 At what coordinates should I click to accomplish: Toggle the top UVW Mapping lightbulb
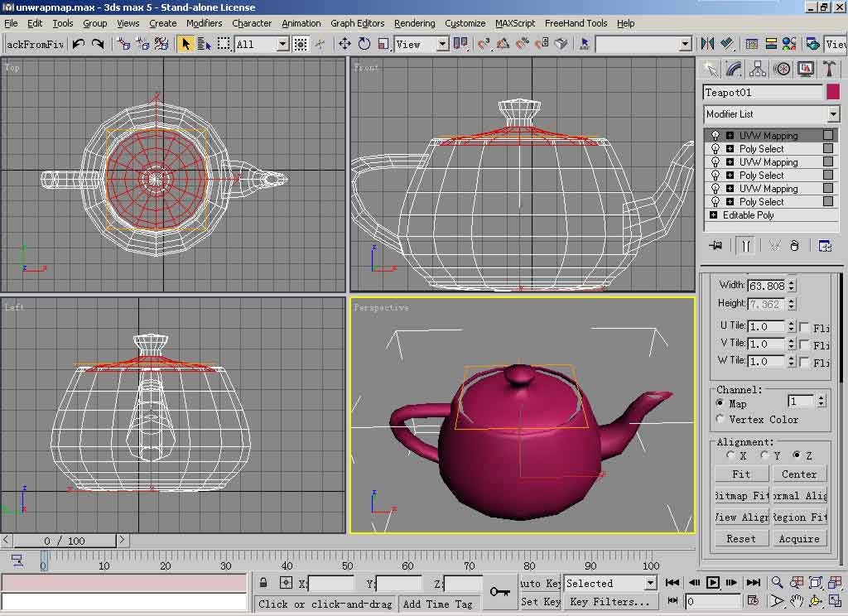(x=715, y=136)
